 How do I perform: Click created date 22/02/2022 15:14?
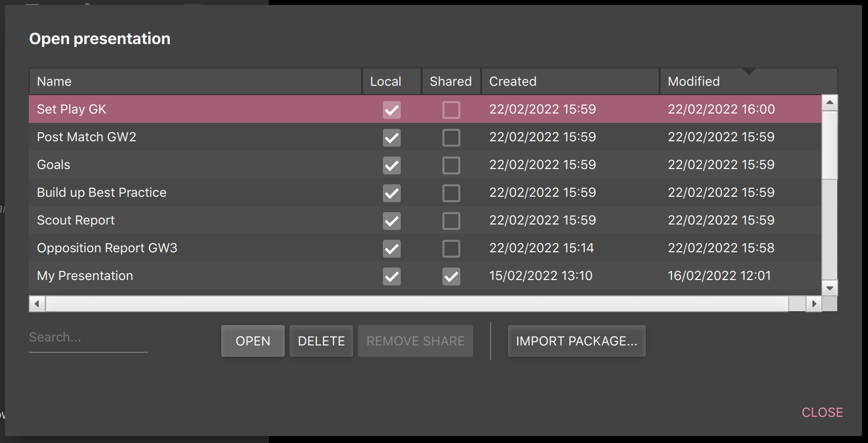click(542, 248)
